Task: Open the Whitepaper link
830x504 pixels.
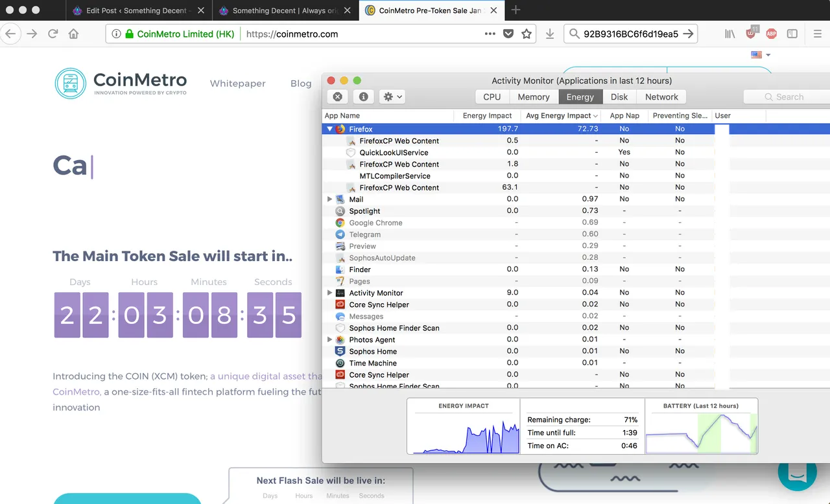Action: 238,84
